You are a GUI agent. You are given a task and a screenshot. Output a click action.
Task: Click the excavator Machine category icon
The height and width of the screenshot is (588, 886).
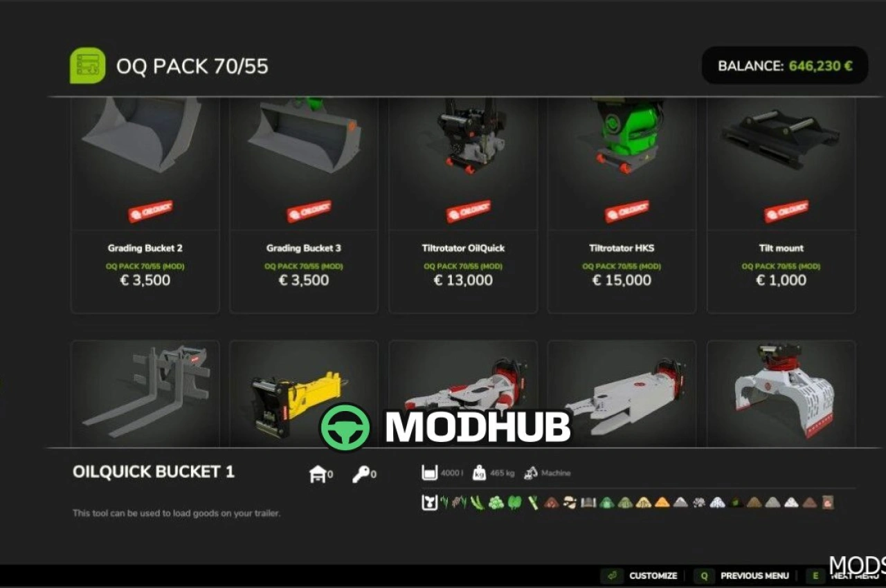[x=532, y=473]
